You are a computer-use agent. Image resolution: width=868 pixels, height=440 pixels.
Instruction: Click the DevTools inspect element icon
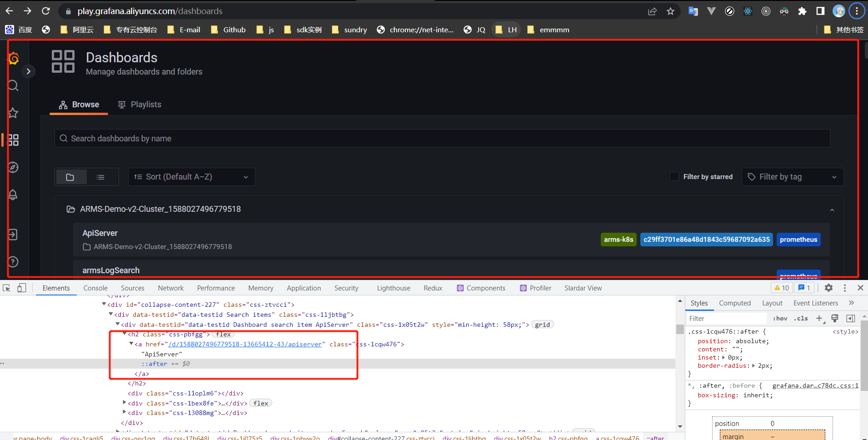click(7, 288)
